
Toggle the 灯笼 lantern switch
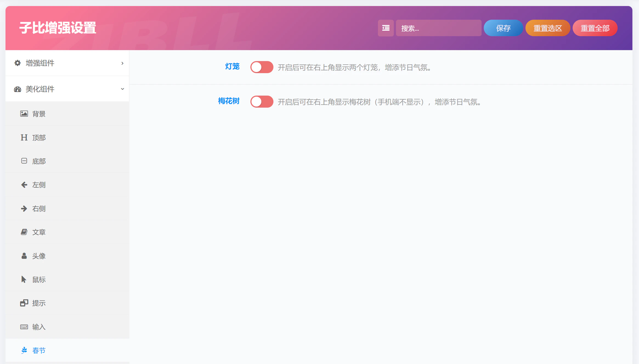(x=262, y=67)
